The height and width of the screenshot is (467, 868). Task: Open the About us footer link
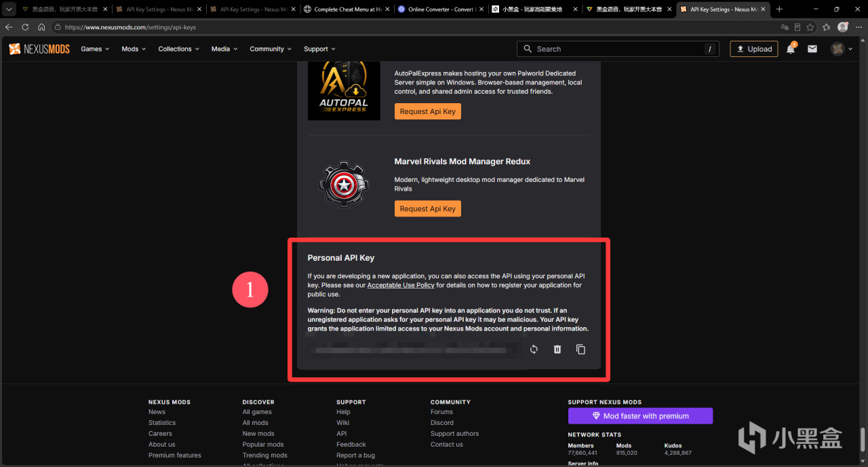click(162, 444)
